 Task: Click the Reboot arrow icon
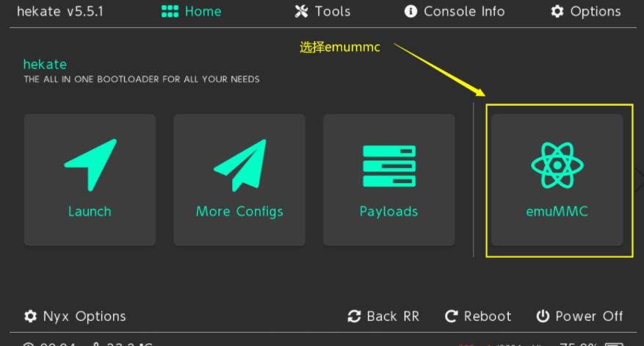[451, 316]
